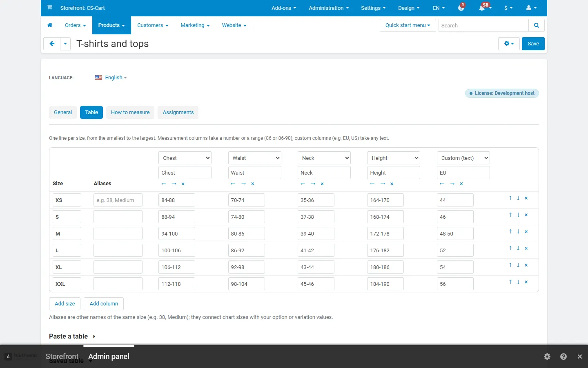The image size is (588, 368).
Task: Open the Add-ons menu
Action: pyautogui.click(x=284, y=8)
